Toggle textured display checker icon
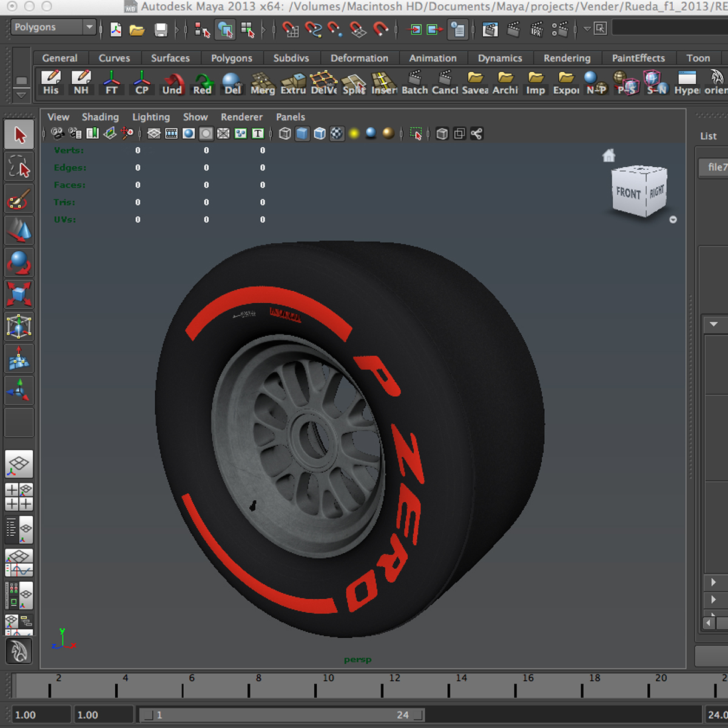The height and width of the screenshot is (728, 728). tap(337, 133)
